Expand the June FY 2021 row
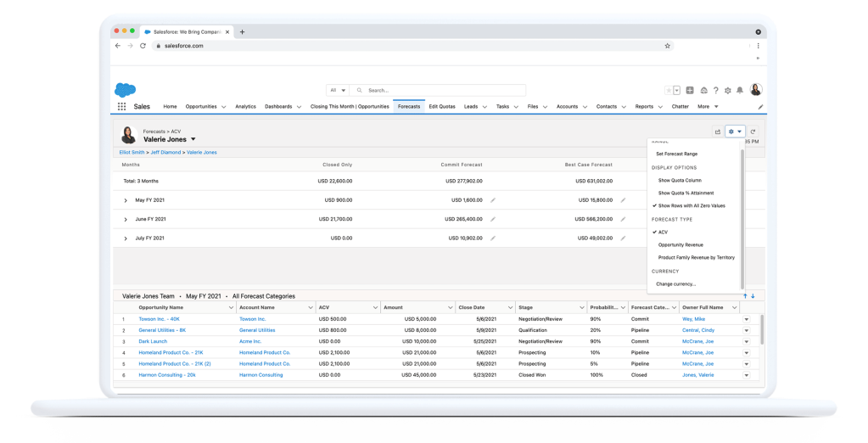868x443 pixels. (x=126, y=219)
